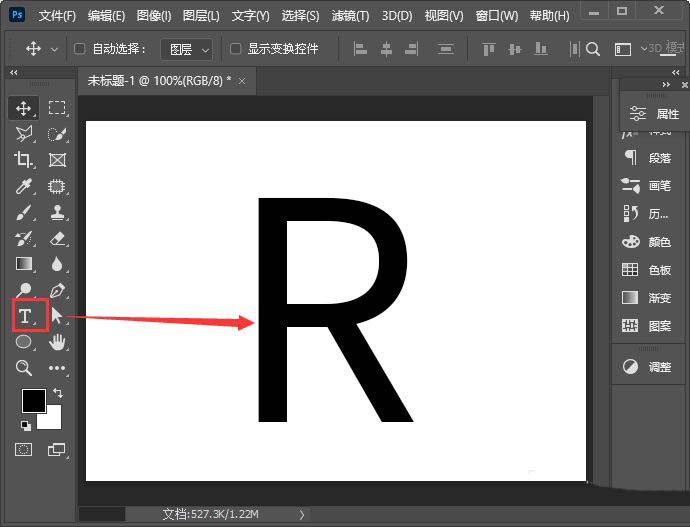Select the Hand tool
The width and height of the screenshot is (690, 527).
tap(57, 342)
